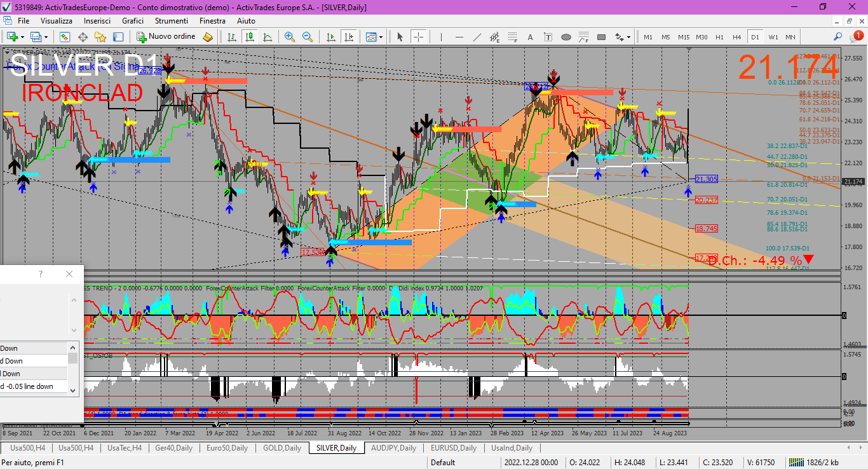
Task: Select the standard cursor tool
Action: click(400, 37)
